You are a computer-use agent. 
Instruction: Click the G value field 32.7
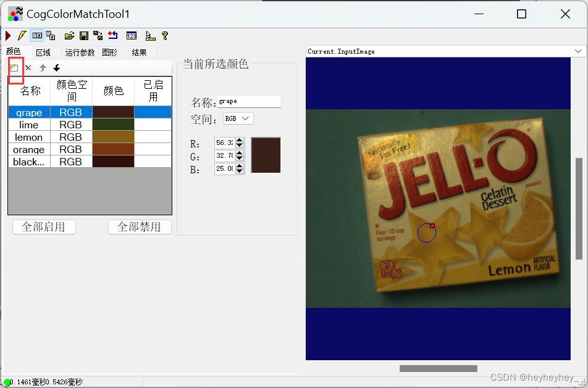(x=225, y=155)
